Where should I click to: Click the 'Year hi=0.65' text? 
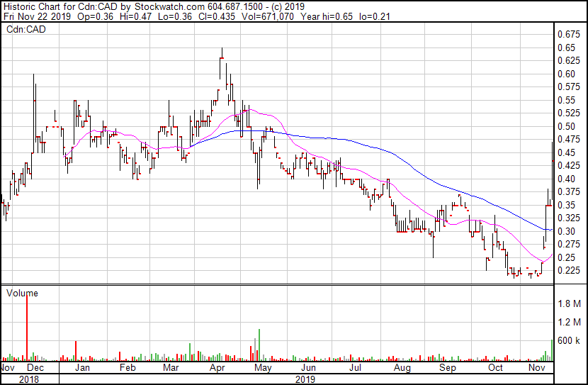click(327, 16)
